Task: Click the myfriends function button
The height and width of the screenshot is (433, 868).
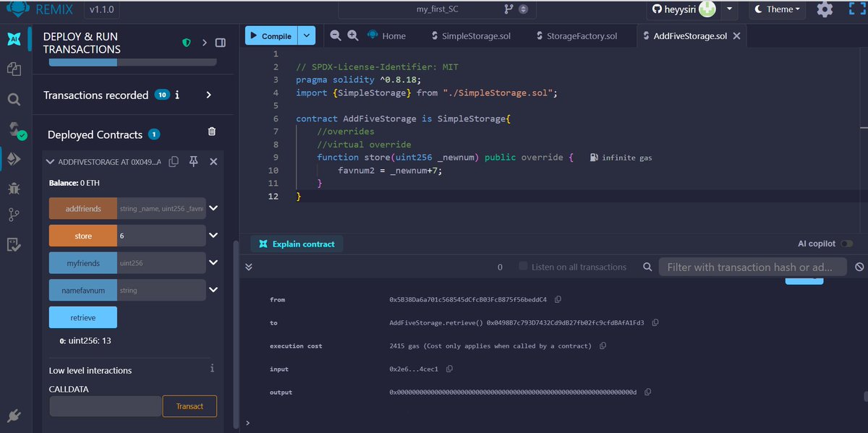Action: pyautogui.click(x=82, y=263)
